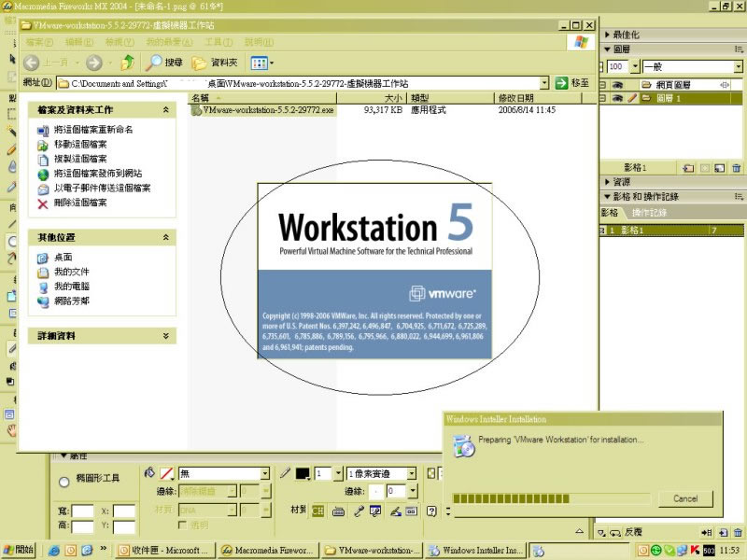The width and height of the screenshot is (747, 560).
Task: Open the Windows Start (開始) menu
Action: pos(18,550)
